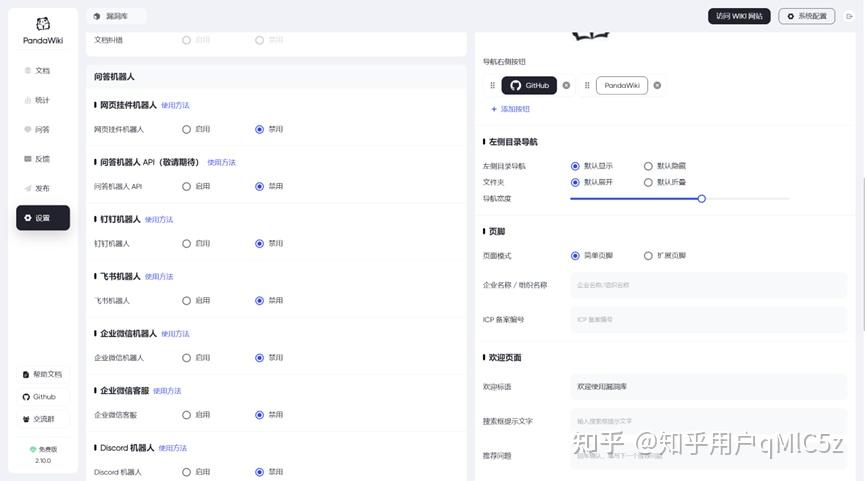Click the ICP 备案编号 input field

coord(708,320)
